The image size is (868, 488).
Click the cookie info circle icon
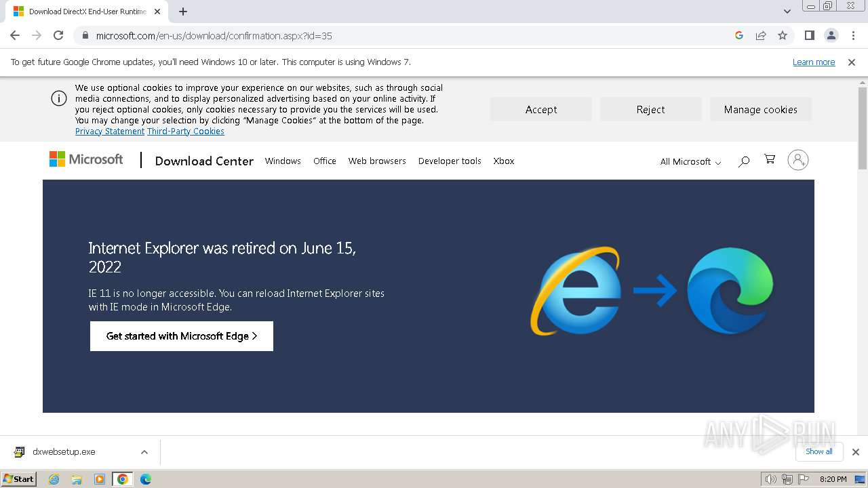coord(59,98)
